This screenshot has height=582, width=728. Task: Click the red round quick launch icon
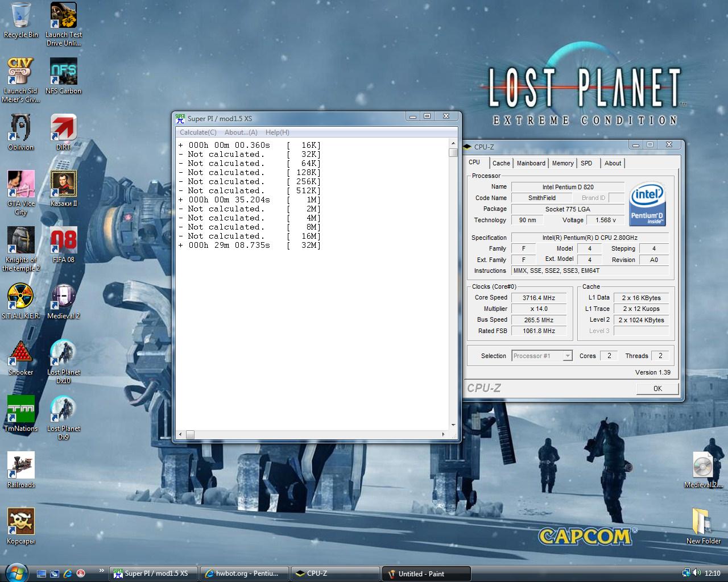tap(81, 573)
